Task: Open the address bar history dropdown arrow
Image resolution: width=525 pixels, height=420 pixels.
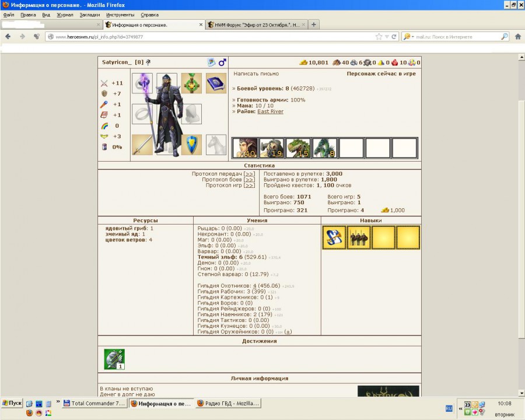Action: pyautogui.click(x=387, y=37)
